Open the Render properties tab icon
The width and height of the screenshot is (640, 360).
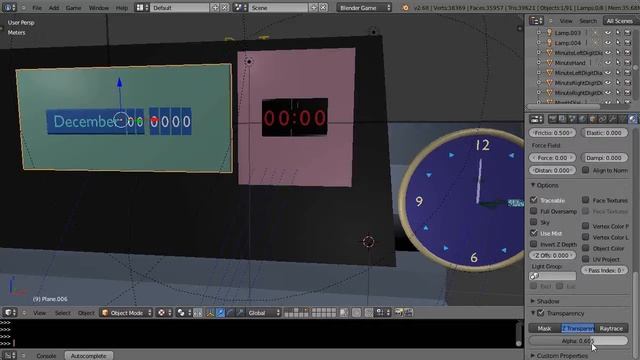552,119
